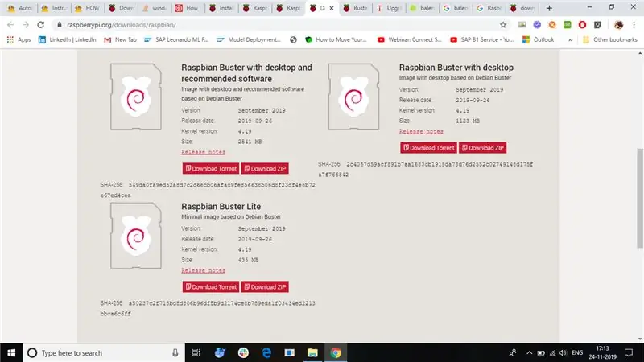
Task: Open the Apps bookmark shortcut
Action: point(19,39)
